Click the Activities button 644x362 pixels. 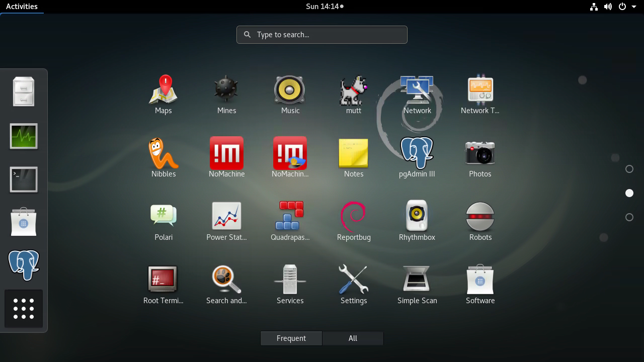tap(22, 7)
